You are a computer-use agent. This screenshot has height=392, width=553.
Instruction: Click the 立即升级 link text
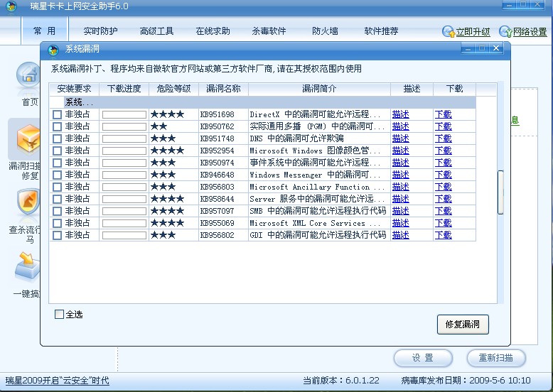pos(473,32)
